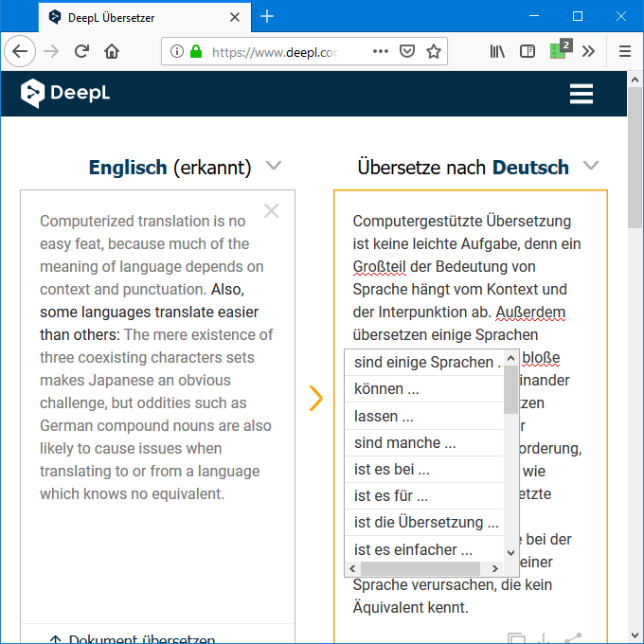Click the DeepL logo
The height and width of the screenshot is (644, 644).
pos(65,93)
